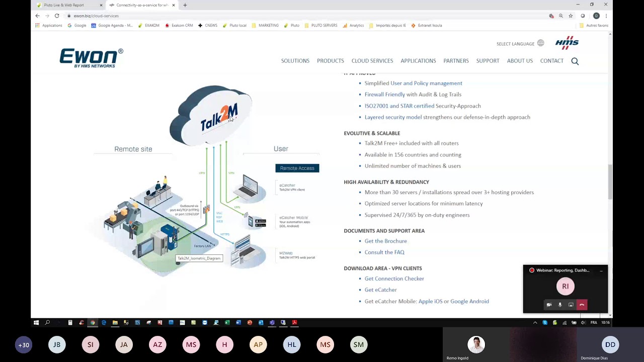Open Autres favoris bookmarks folder

point(594,25)
